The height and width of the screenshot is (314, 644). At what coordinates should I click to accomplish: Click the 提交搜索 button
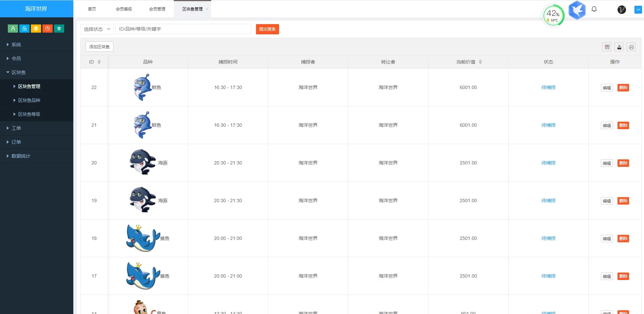click(267, 29)
